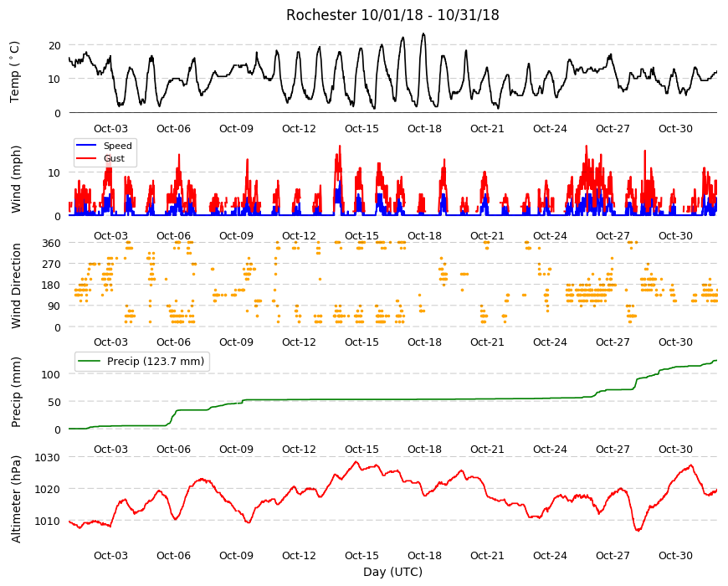
Task: Click Oct-15 tick under the temperature plot
Action: click(x=361, y=129)
